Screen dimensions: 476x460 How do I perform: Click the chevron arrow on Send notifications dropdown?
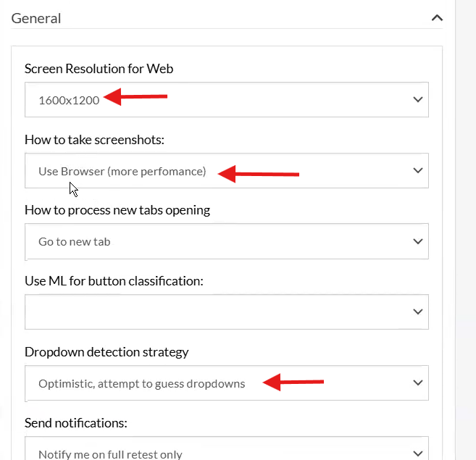(417, 453)
